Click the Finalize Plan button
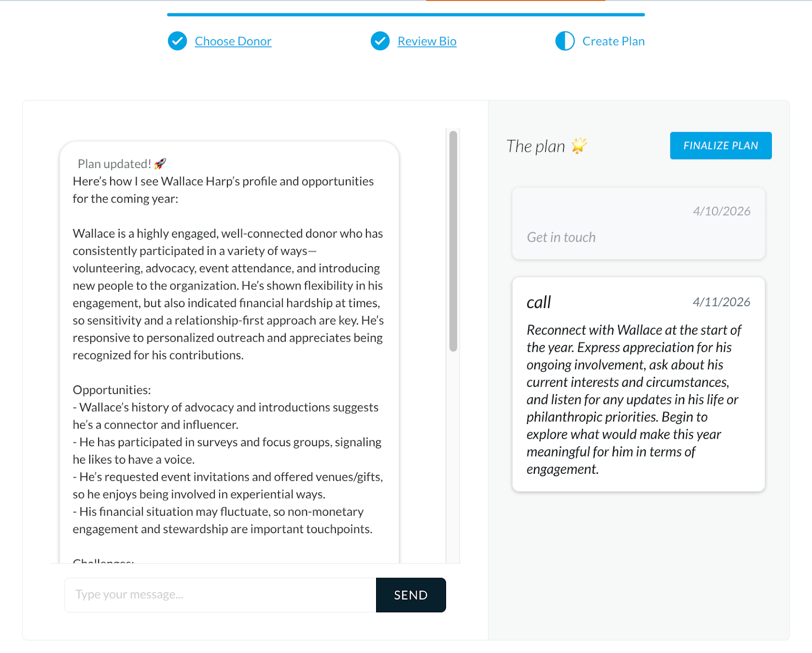The image size is (812, 653). (x=721, y=146)
